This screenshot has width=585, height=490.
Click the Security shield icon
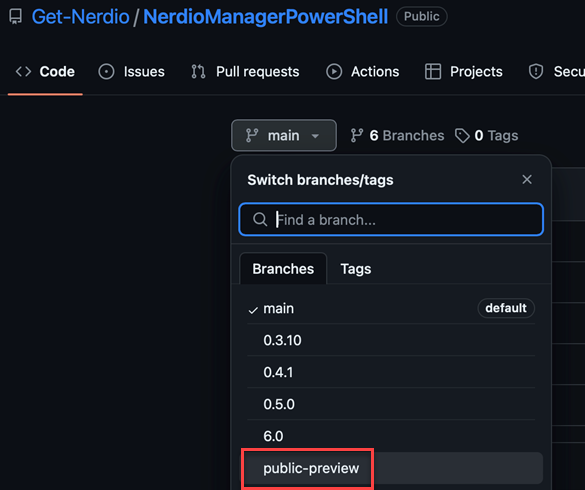pos(536,72)
